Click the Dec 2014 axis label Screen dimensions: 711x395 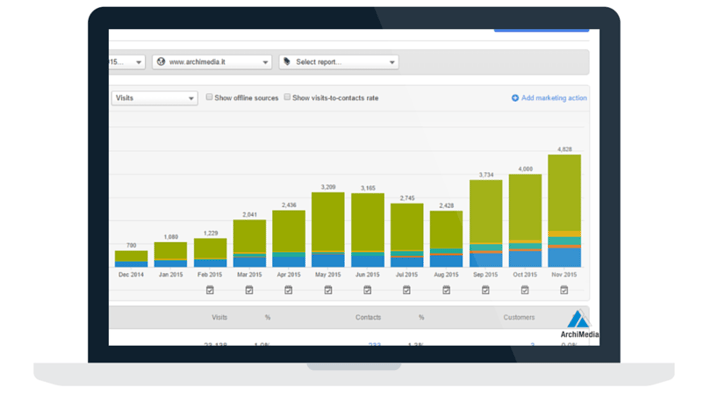click(131, 275)
